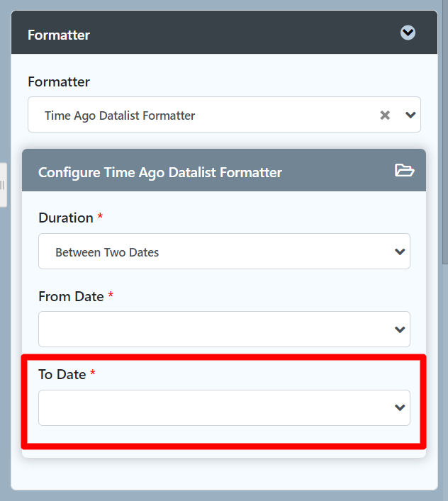The width and height of the screenshot is (448, 501).
Task: Click the Configure Time Ago Datalist Formatter header
Action: pyautogui.click(x=160, y=172)
